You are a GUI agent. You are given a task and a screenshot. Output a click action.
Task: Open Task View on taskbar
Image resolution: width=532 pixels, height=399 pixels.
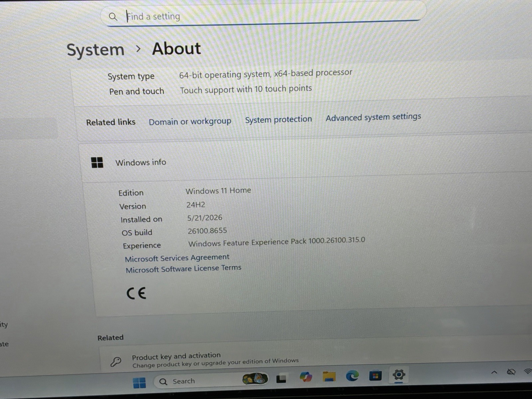281,378
